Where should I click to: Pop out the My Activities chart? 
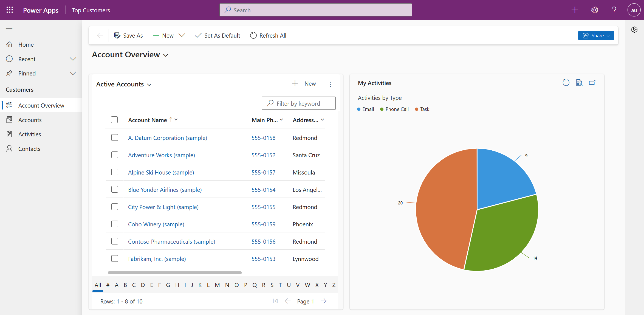coord(592,82)
